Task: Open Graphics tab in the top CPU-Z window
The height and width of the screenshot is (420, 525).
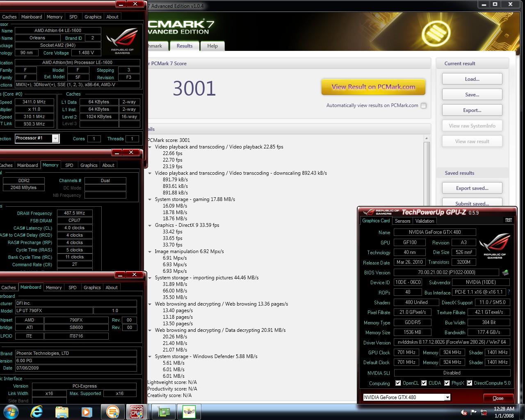Action: pyautogui.click(x=93, y=17)
